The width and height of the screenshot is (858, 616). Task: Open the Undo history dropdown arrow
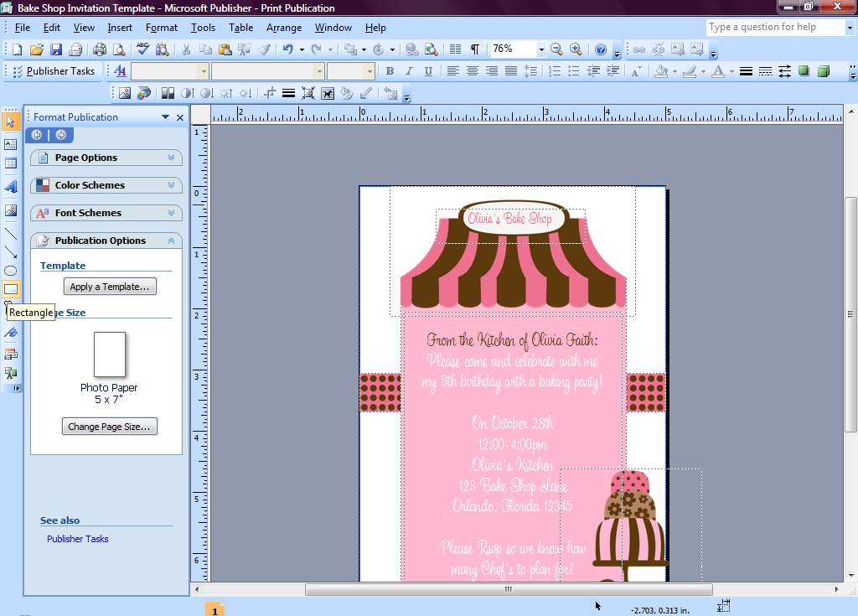[x=302, y=49]
